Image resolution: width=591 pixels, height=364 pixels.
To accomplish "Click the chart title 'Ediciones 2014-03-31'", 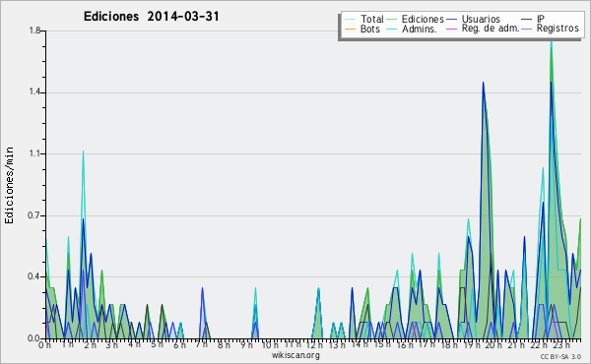I will click(151, 17).
